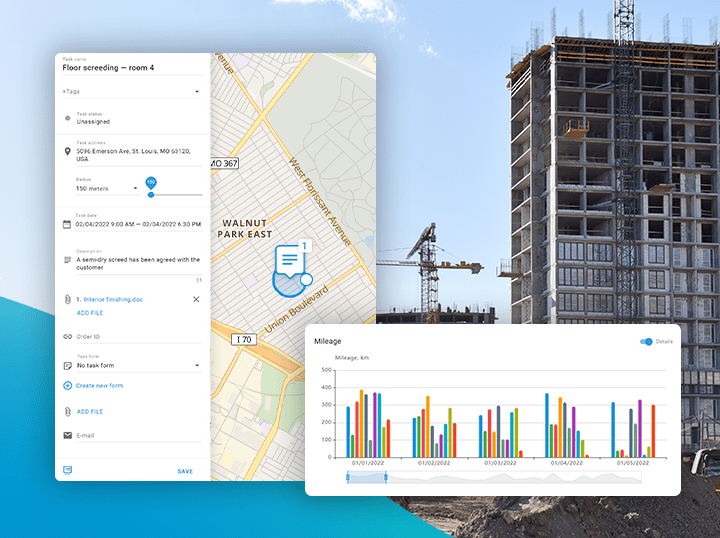Click the left handle of mileage range selector
Screen dimensions: 720x538
(348, 478)
